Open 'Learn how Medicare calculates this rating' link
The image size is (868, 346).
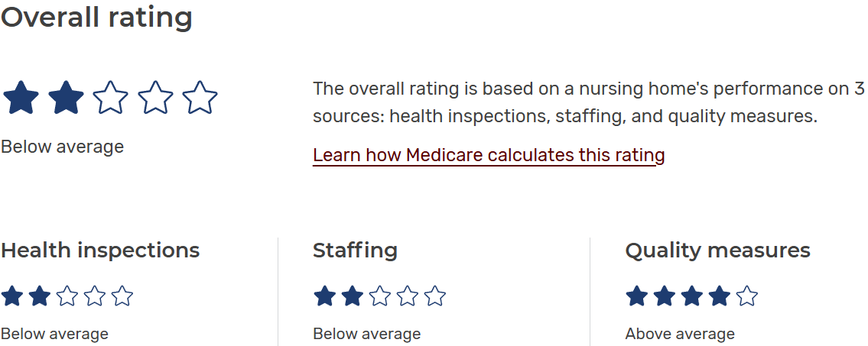[489, 155]
